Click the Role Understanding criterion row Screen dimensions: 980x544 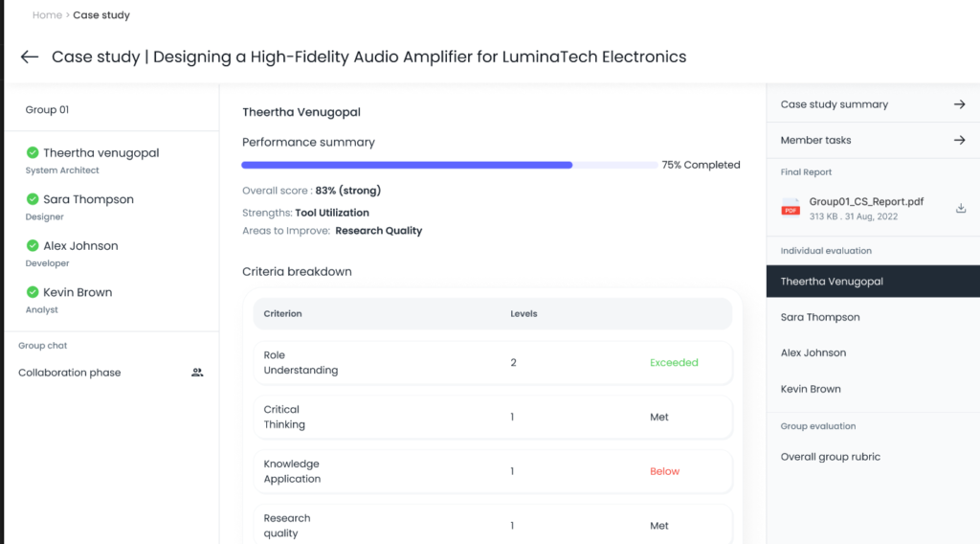[492, 363]
